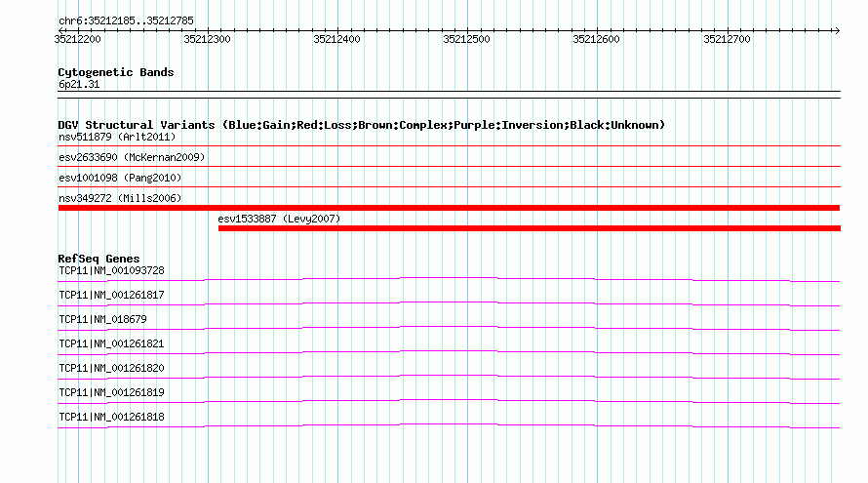
Task: Click the thin red line of esv2633690
Action: point(449,166)
